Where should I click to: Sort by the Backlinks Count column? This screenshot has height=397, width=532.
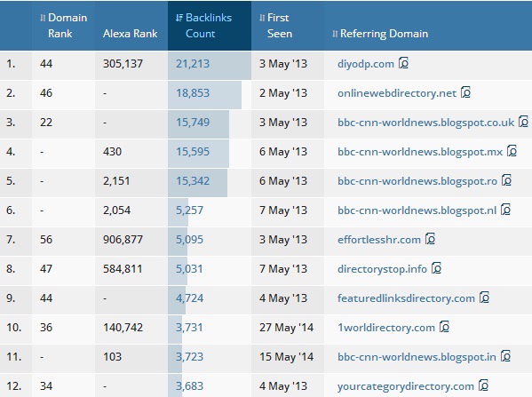[203, 26]
